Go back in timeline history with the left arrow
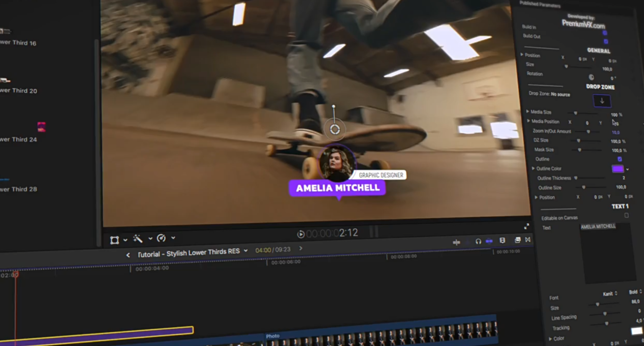 pos(128,255)
